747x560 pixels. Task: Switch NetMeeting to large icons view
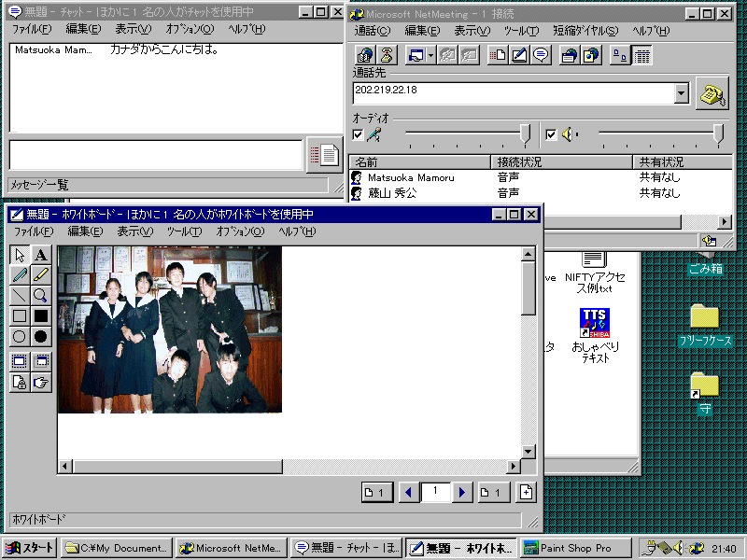pyautogui.click(x=620, y=56)
